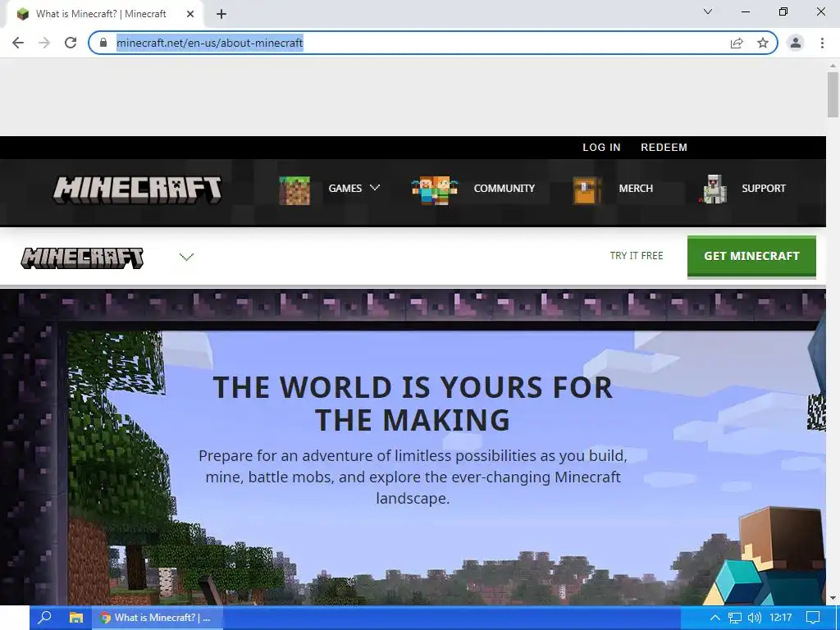
Task: Click the iron golem Support icon
Action: (x=713, y=189)
